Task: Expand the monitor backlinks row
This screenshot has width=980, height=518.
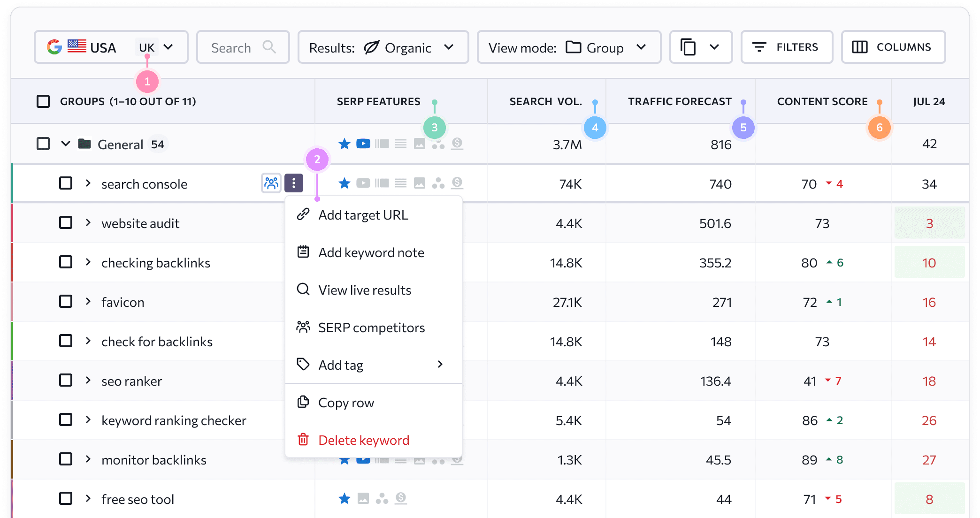Action: 88,459
